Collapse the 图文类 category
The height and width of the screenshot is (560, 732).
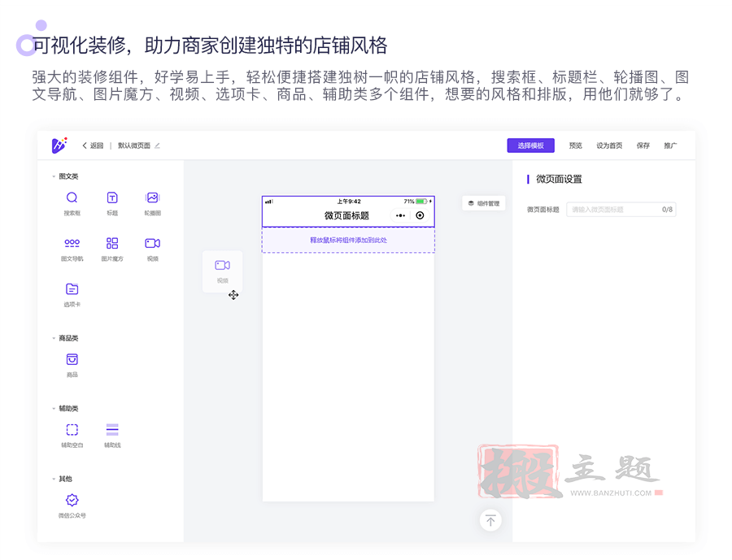point(54,176)
